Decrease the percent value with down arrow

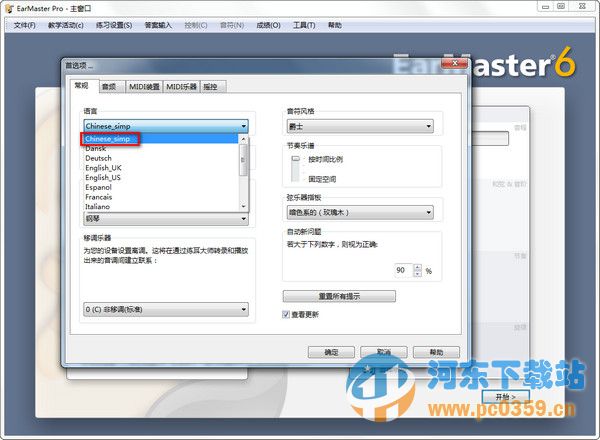[417, 274]
